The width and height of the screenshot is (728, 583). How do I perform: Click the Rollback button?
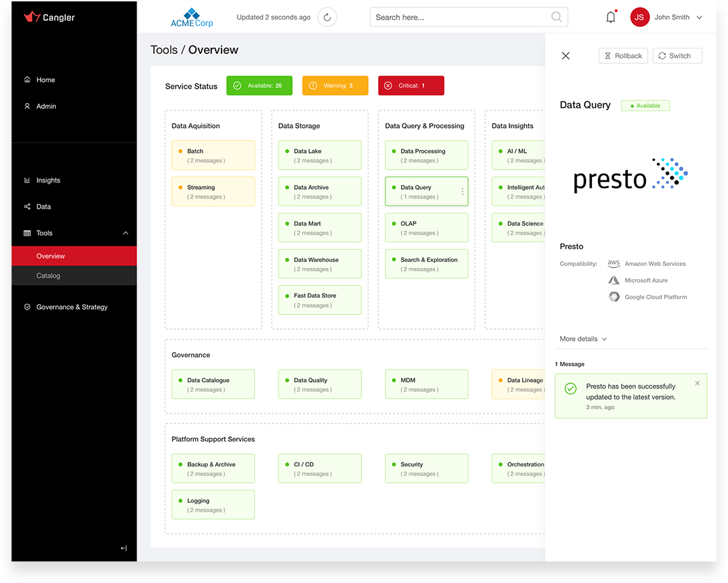coord(623,56)
